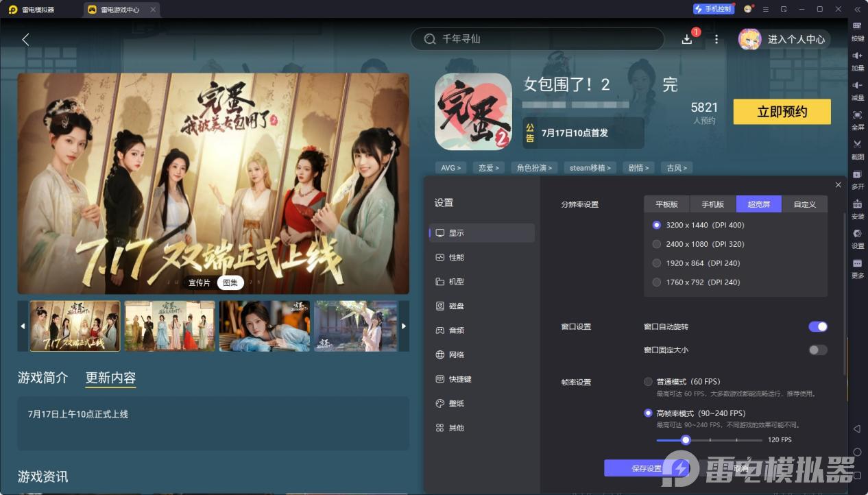Click the 完蛋 game app icon
The image size is (868, 495).
point(473,111)
